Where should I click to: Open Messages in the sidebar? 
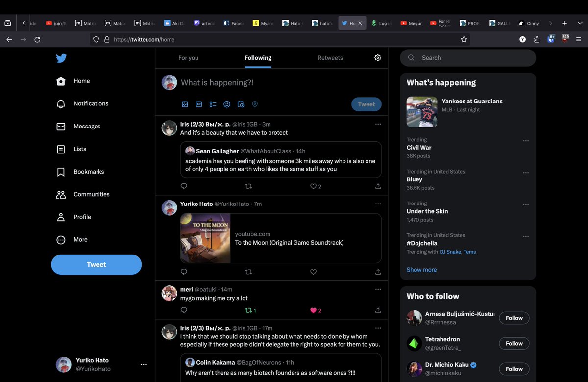pos(78,127)
